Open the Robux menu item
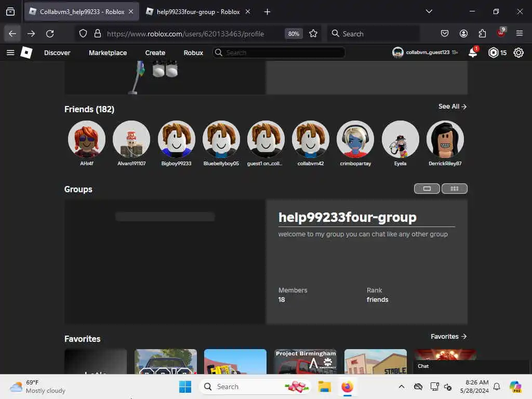 193,53
